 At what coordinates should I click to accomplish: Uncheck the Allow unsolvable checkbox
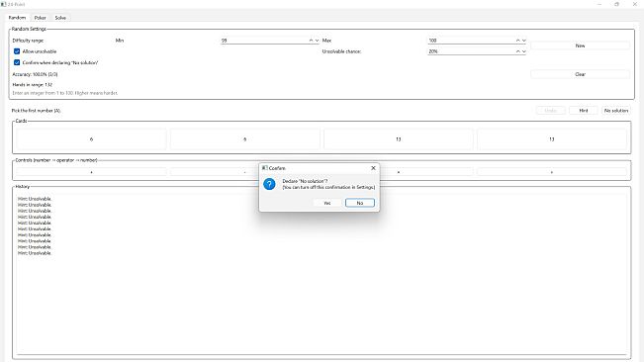[17, 51]
